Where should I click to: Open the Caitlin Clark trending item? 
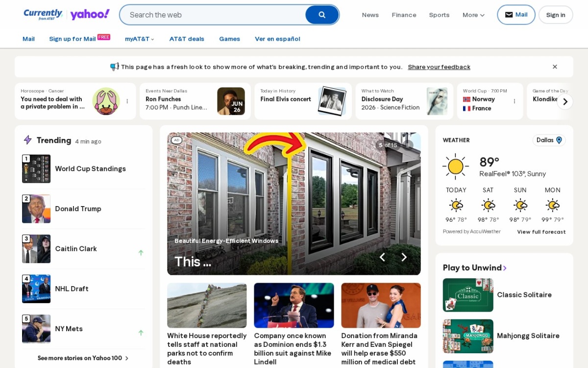tap(83, 249)
